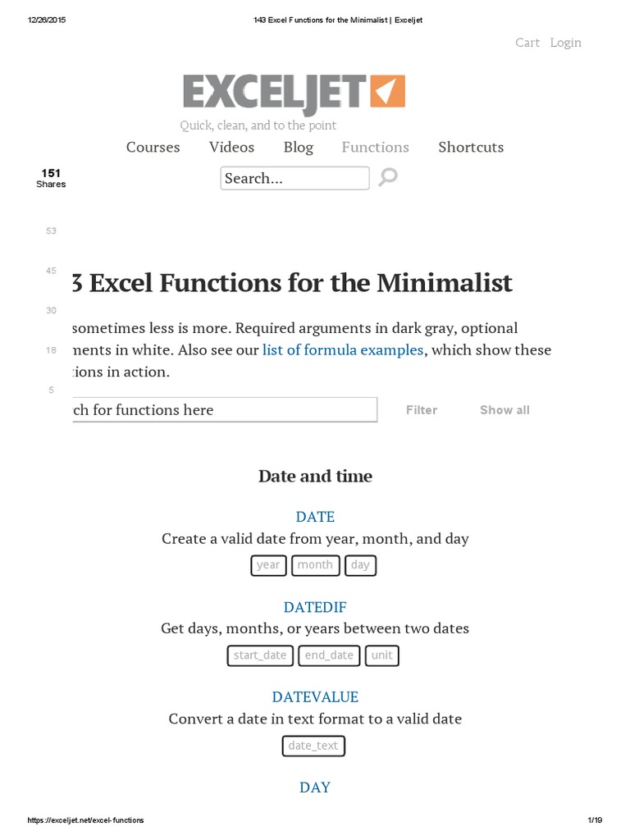Click the Show all button
Image resolution: width=630 pixels, height=840 pixels.
(x=504, y=410)
